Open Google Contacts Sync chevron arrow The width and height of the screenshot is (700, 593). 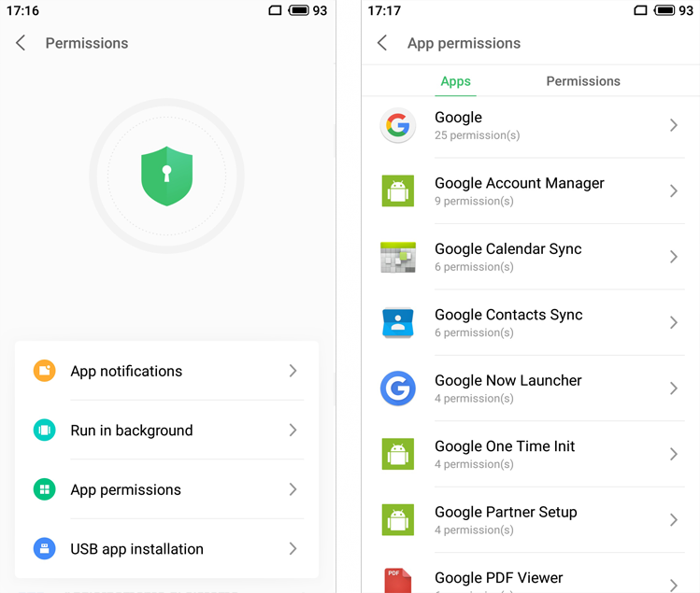click(674, 322)
